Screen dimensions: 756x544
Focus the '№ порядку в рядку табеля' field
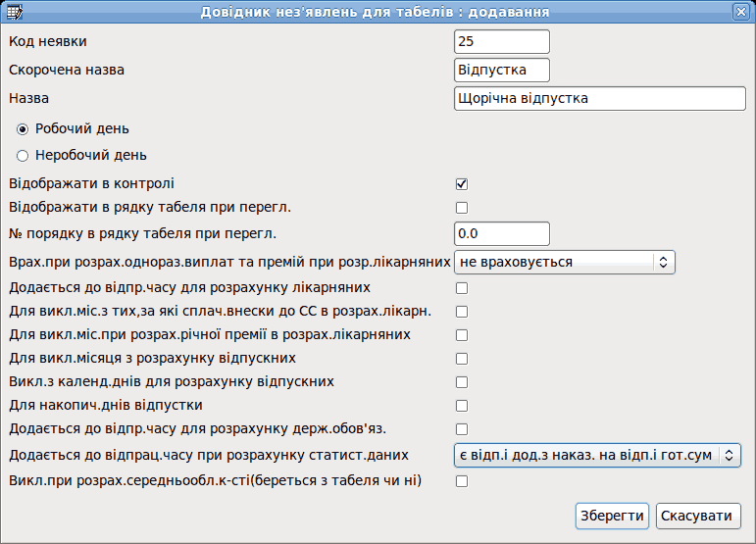tap(501, 233)
